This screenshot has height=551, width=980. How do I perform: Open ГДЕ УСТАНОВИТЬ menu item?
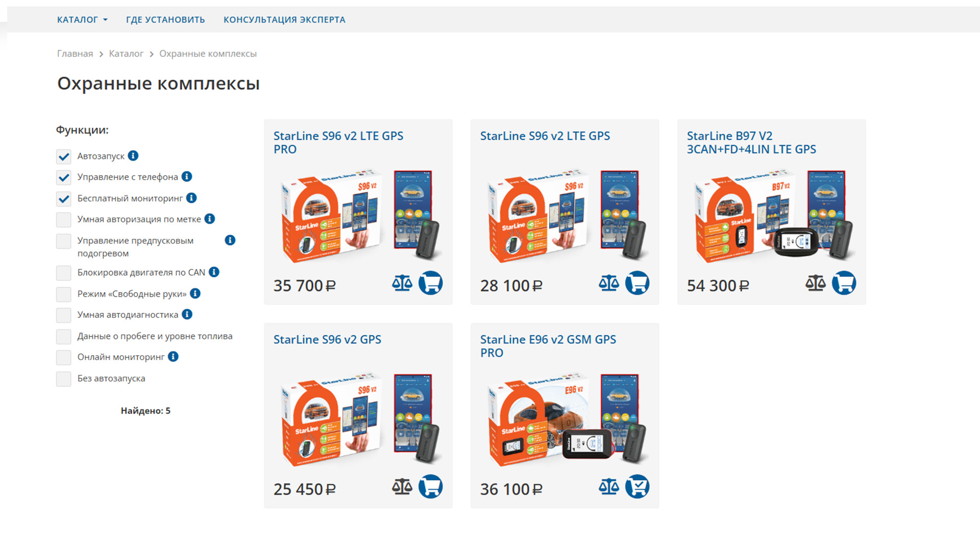coord(165,19)
